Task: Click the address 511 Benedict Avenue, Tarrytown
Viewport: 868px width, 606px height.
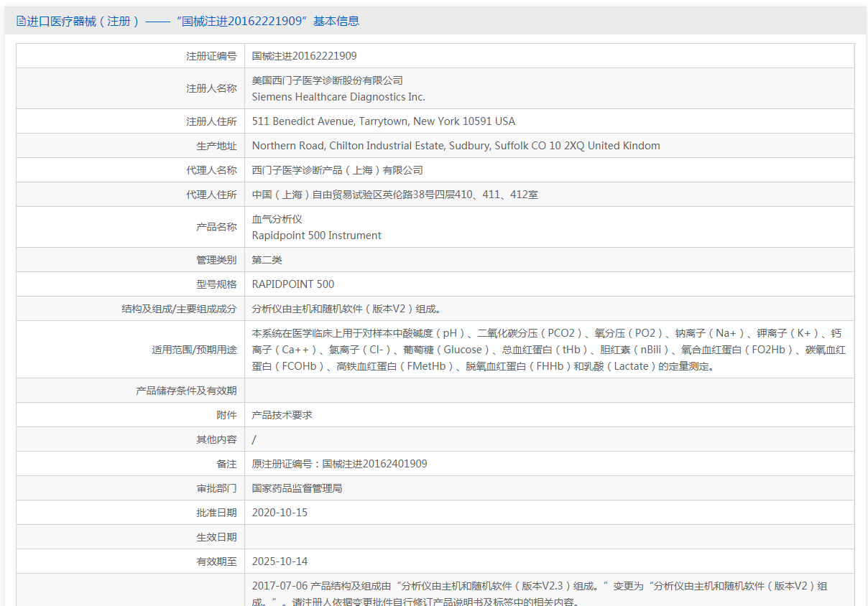Action: (x=383, y=121)
